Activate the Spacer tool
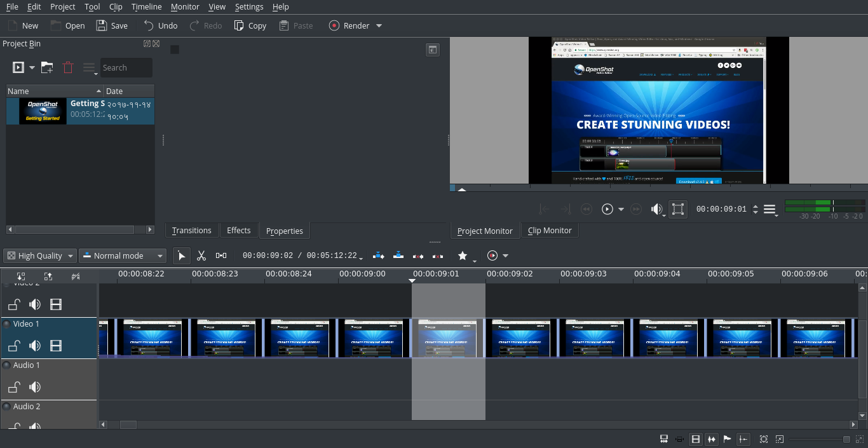Image resolution: width=868 pixels, height=448 pixels. tap(221, 255)
